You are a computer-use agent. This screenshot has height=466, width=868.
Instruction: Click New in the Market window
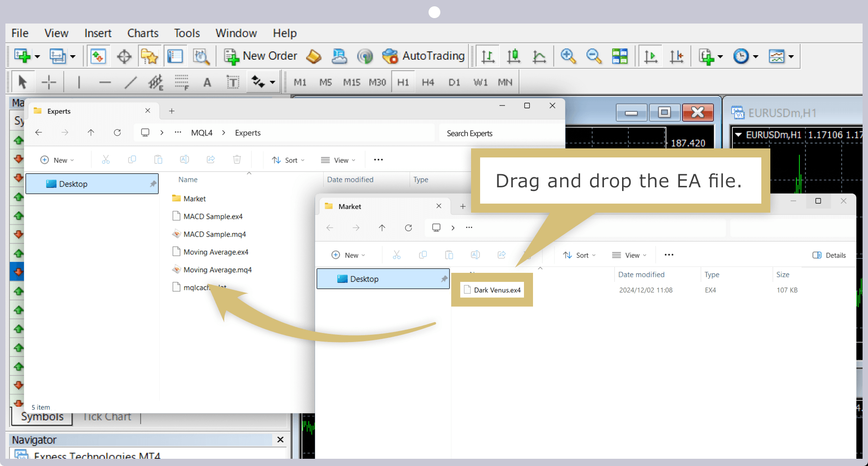tap(348, 255)
